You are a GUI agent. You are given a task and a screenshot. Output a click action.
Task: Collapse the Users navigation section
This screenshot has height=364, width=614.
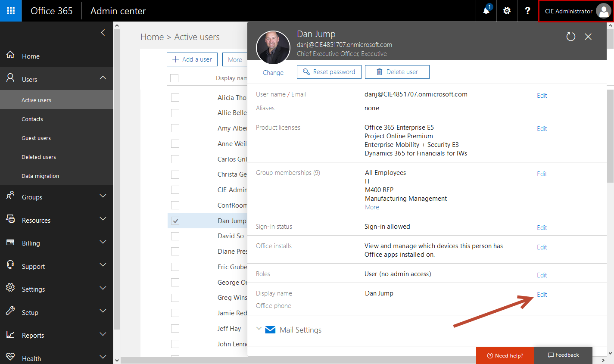(x=103, y=78)
